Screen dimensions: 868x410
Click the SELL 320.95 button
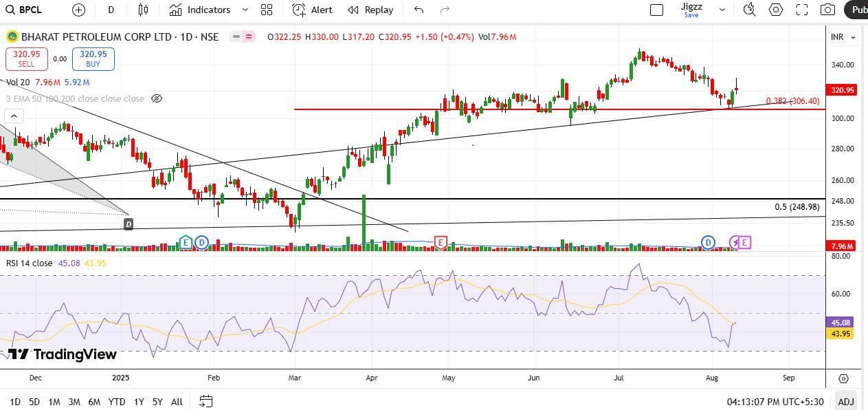click(26, 58)
